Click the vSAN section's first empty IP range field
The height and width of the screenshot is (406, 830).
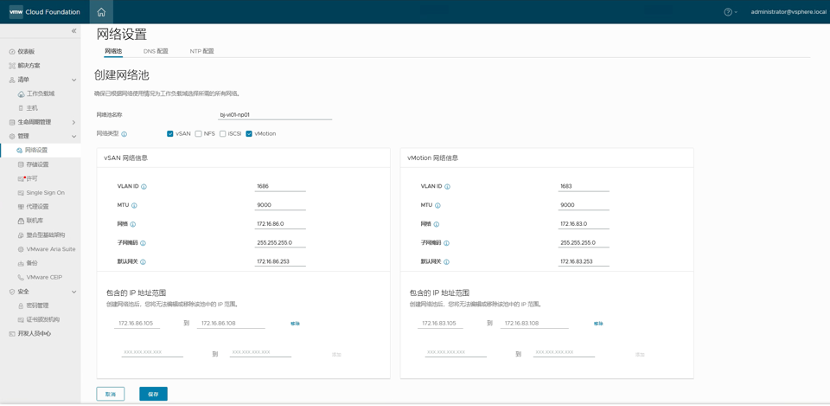pos(152,352)
